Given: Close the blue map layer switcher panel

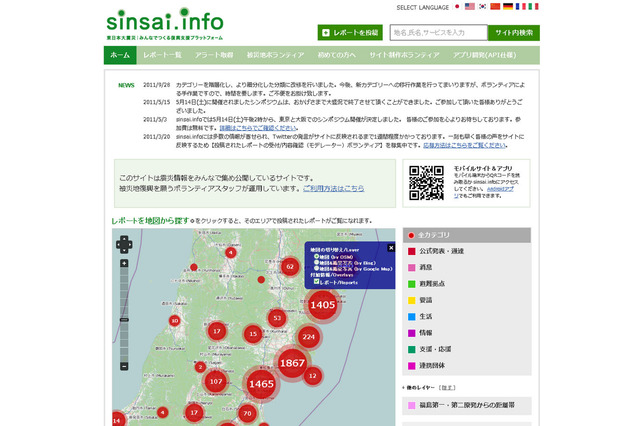Looking at the screenshot, I should pyautogui.click(x=391, y=248).
